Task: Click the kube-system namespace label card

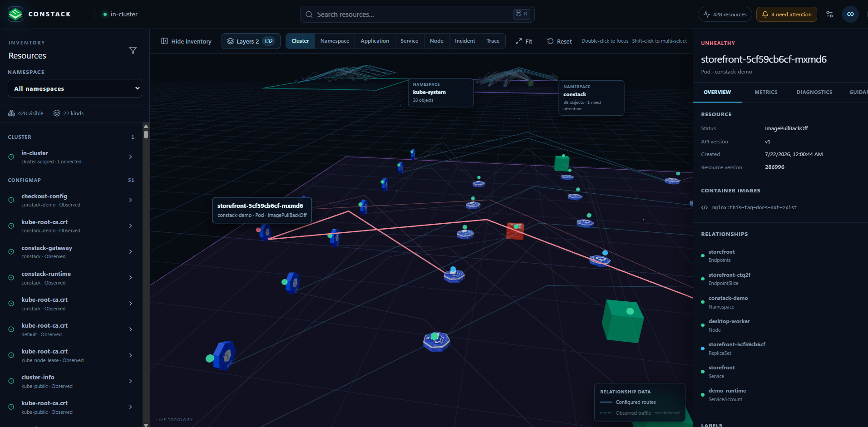Action: click(441, 93)
